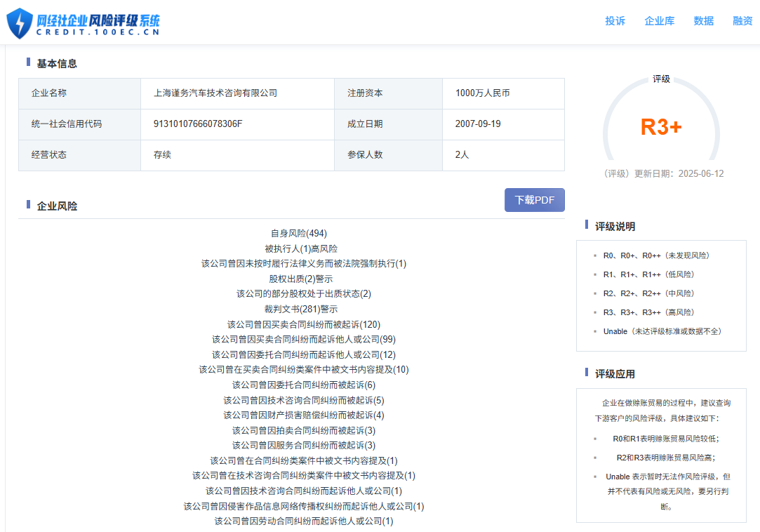Select R1、R1+、R1++ (低风险) item
Image resolution: width=760 pixels, height=532 pixels.
(648, 274)
